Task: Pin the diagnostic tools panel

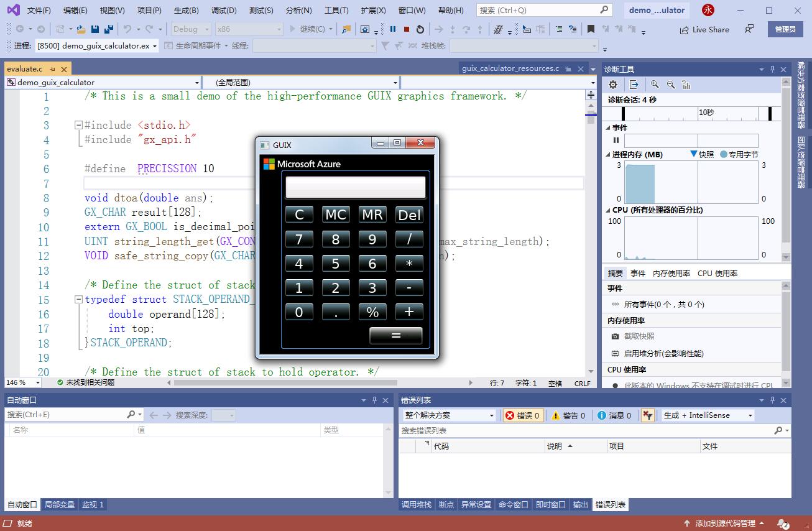Action: [773, 69]
